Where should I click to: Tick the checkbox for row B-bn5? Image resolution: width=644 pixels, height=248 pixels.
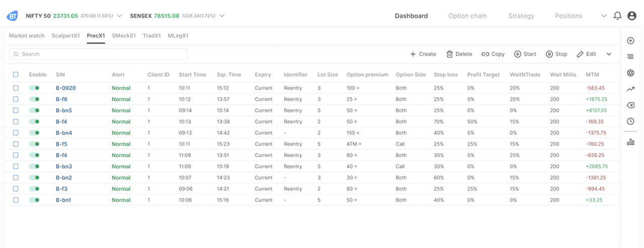(16, 110)
